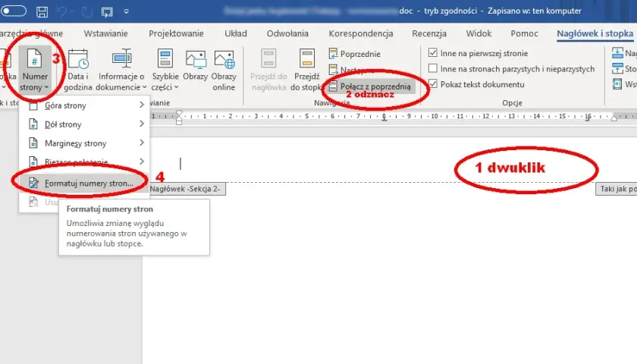637x364 pixels.
Task: Open the Góra strony submenu
Action: [x=84, y=105]
